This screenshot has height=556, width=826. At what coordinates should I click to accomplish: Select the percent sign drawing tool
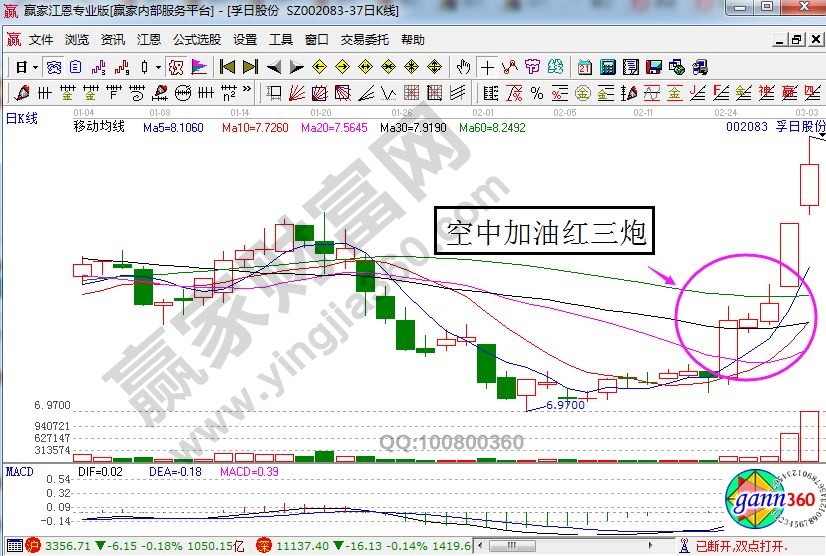(536, 94)
